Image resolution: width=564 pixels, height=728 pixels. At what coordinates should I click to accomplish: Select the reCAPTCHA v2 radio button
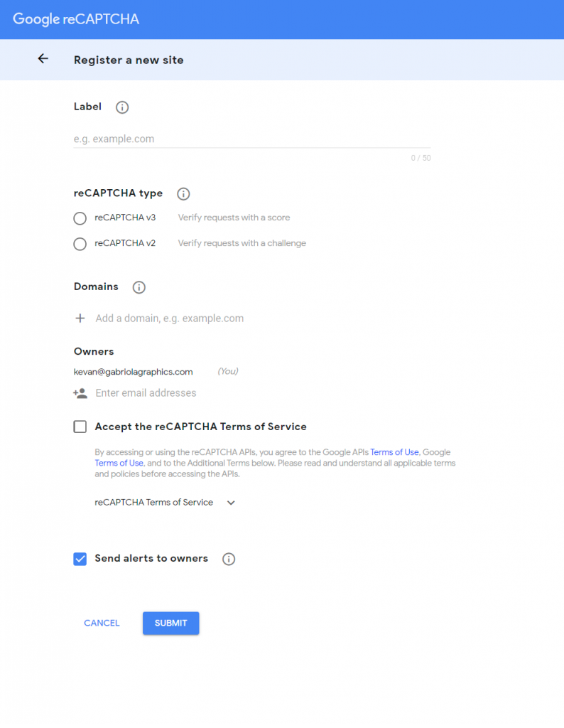pyautogui.click(x=80, y=244)
